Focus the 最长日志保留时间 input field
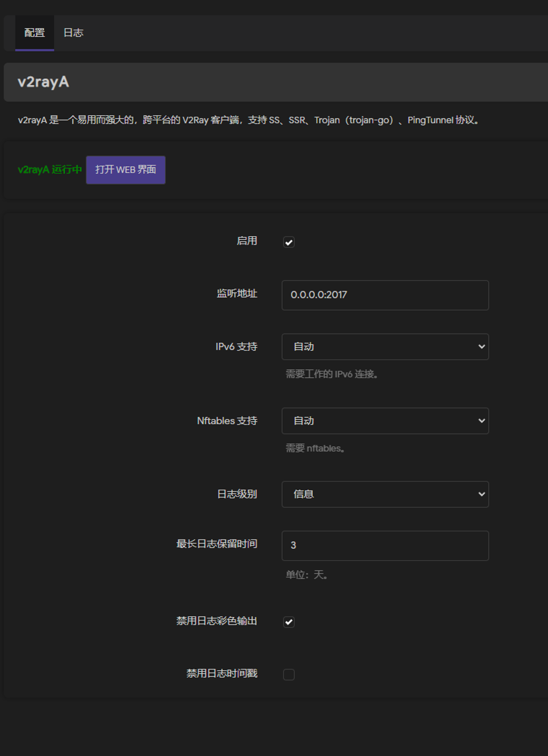The height and width of the screenshot is (756, 548). coord(385,545)
